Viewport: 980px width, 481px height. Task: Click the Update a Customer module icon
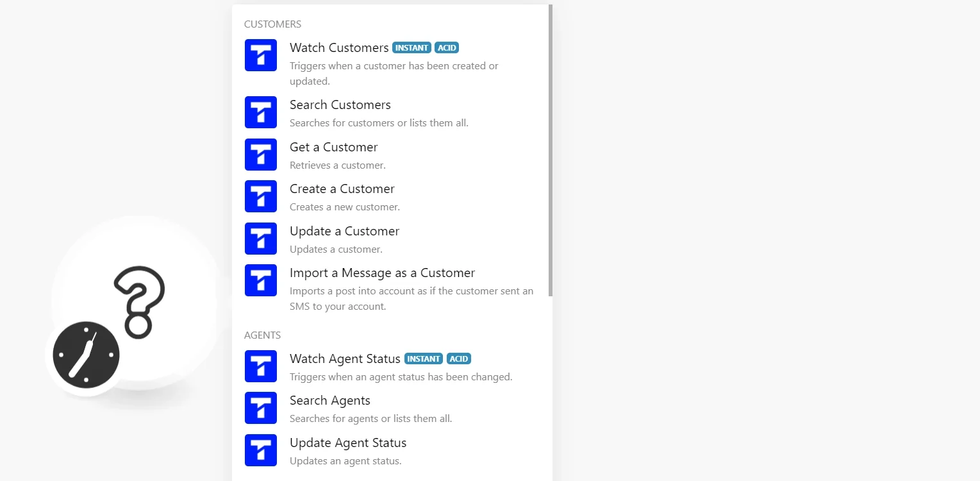coord(261,239)
